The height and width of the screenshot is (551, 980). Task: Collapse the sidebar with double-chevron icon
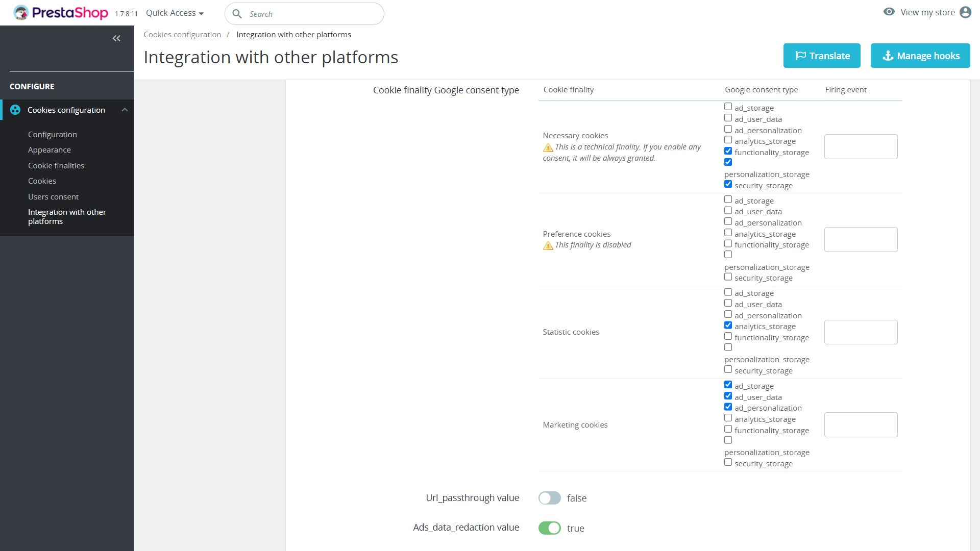pyautogui.click(x=116, y=38)
